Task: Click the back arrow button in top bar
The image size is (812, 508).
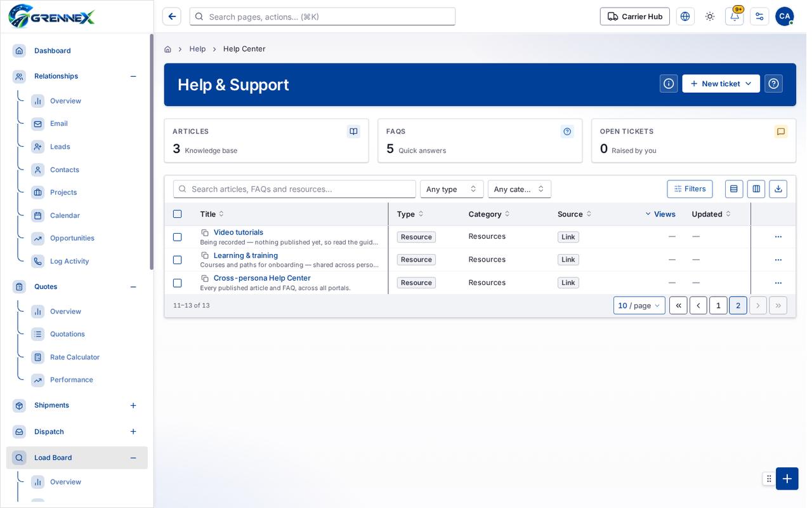Action: (171, 17)
